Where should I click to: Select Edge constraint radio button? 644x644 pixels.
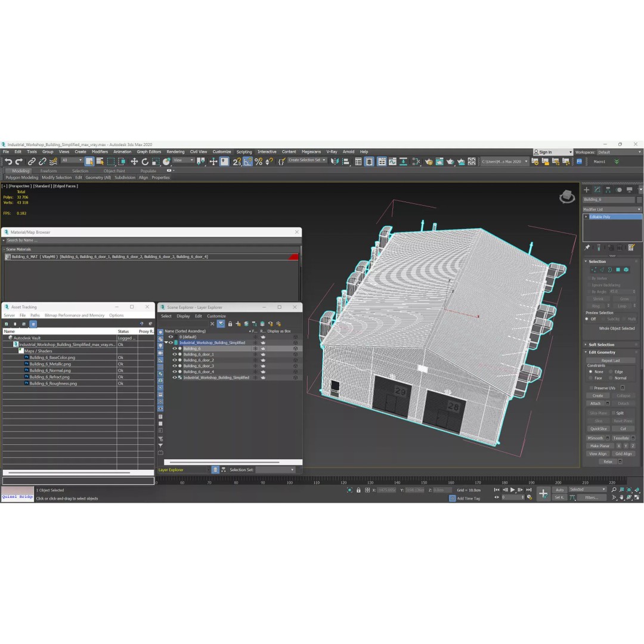click(611, 371)
